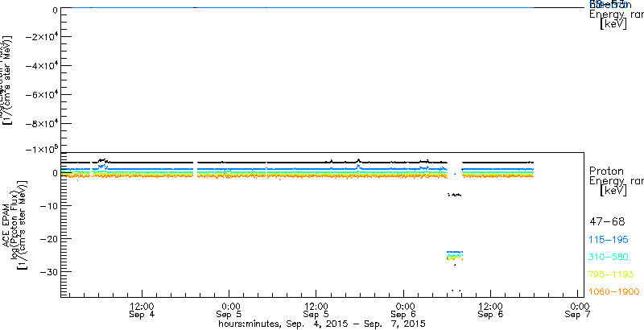The image size is (644, 330).
Task: Click the -4×10^4 tick label on upper axis
Action: tap(41, 66)
